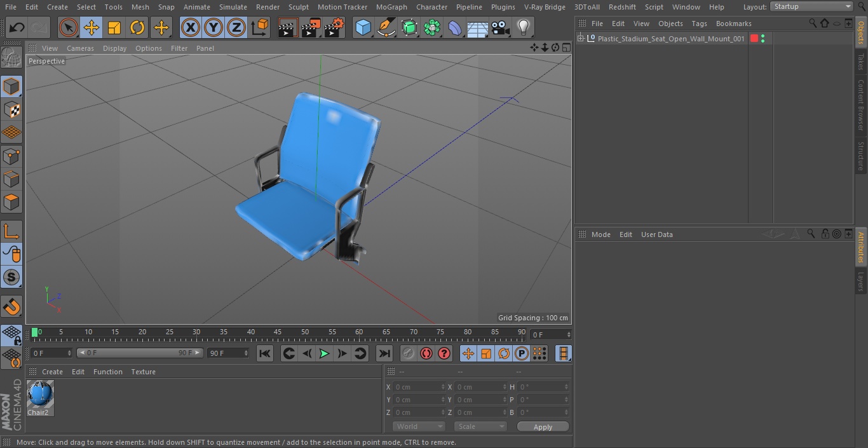Open Edit Render Settings

pos(334,27)
